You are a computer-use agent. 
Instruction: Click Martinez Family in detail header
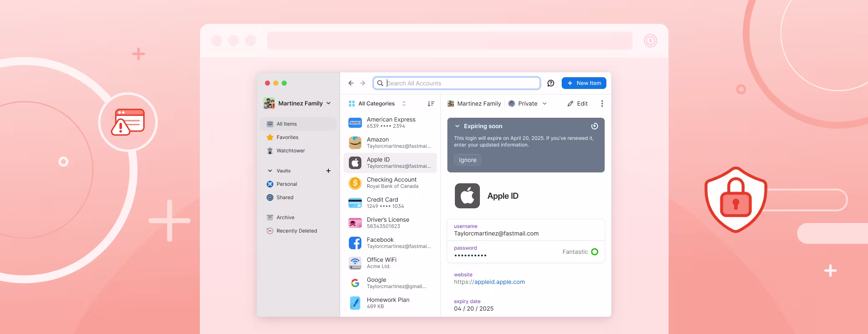pos(474,104)
